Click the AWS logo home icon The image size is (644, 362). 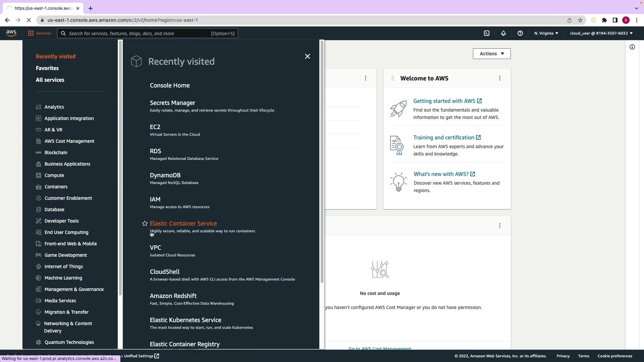(11, 33)
